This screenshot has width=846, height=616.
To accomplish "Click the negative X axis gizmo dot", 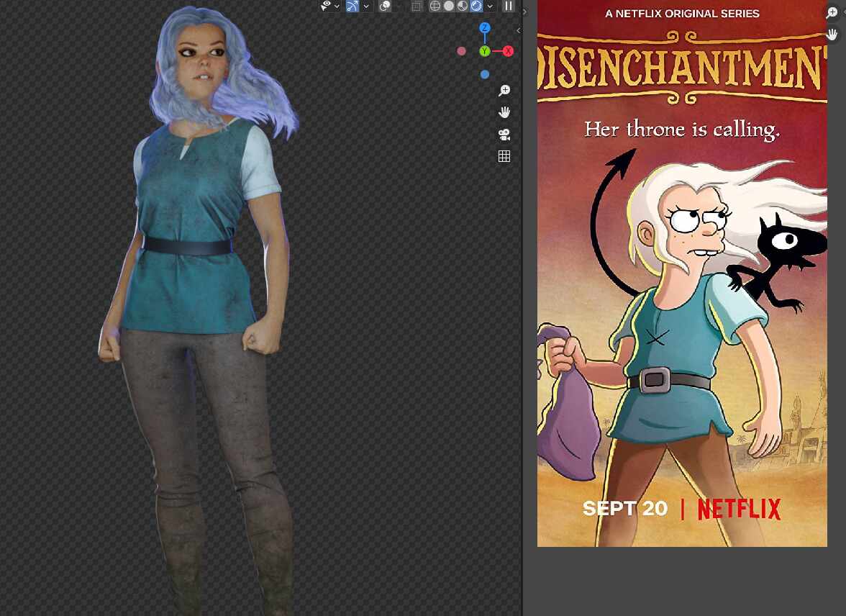I will 461,51.
